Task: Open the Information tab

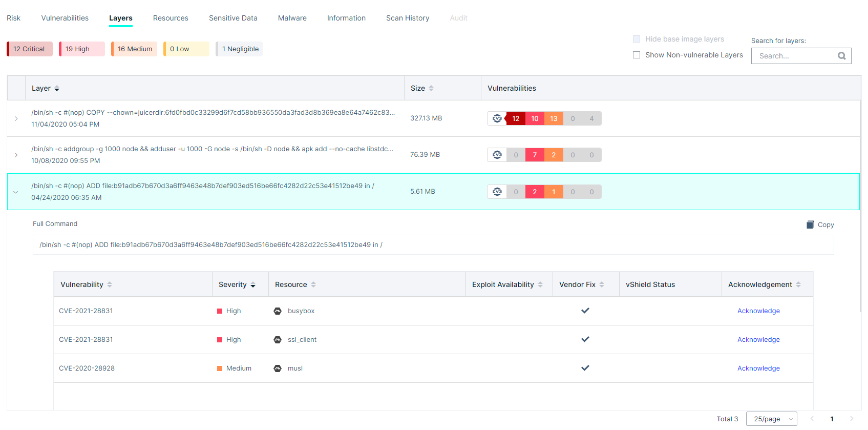Action: tap(347, 18)
